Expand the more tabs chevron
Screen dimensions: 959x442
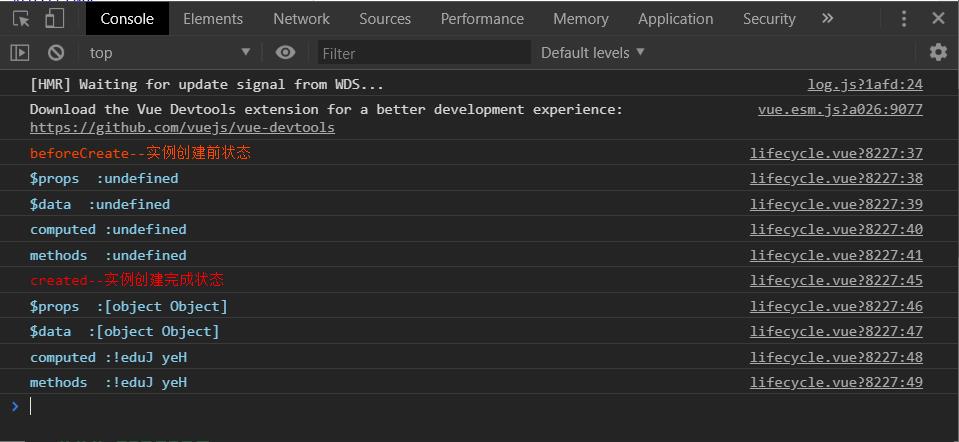point(827,18)
